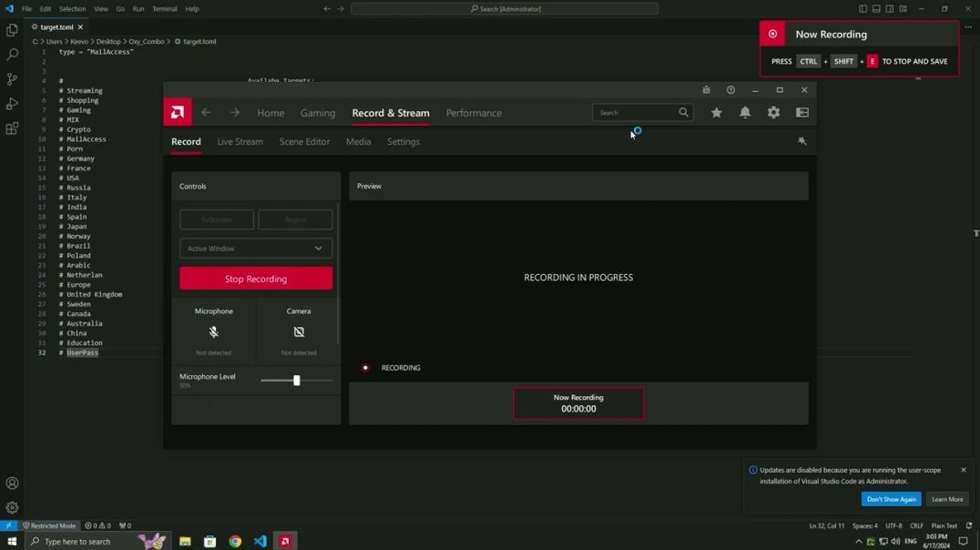This screenshot has width=980, height=550.
Task: Toggle the Microphone mute icon
Action: (x=214, y=331)
